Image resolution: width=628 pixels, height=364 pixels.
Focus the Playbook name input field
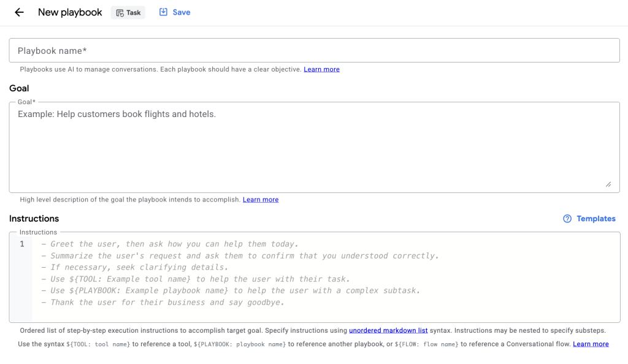pos(314,51)
